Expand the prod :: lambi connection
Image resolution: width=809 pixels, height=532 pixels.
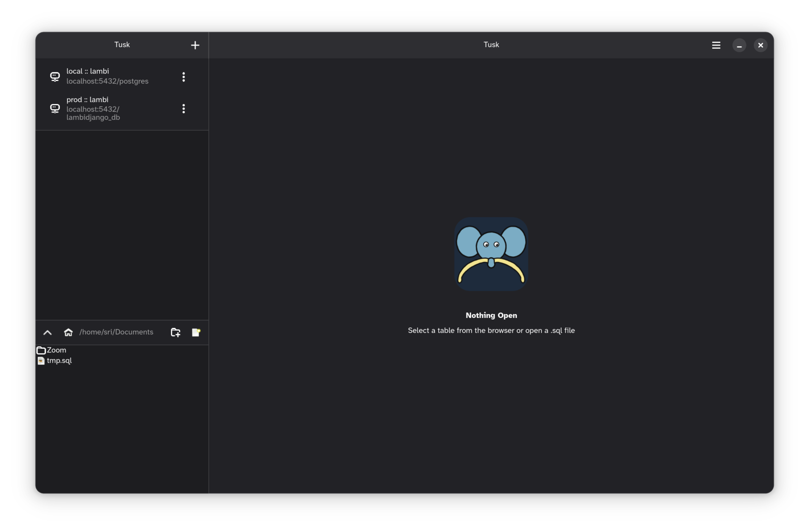pyautogui.click(x=102, y=108)
